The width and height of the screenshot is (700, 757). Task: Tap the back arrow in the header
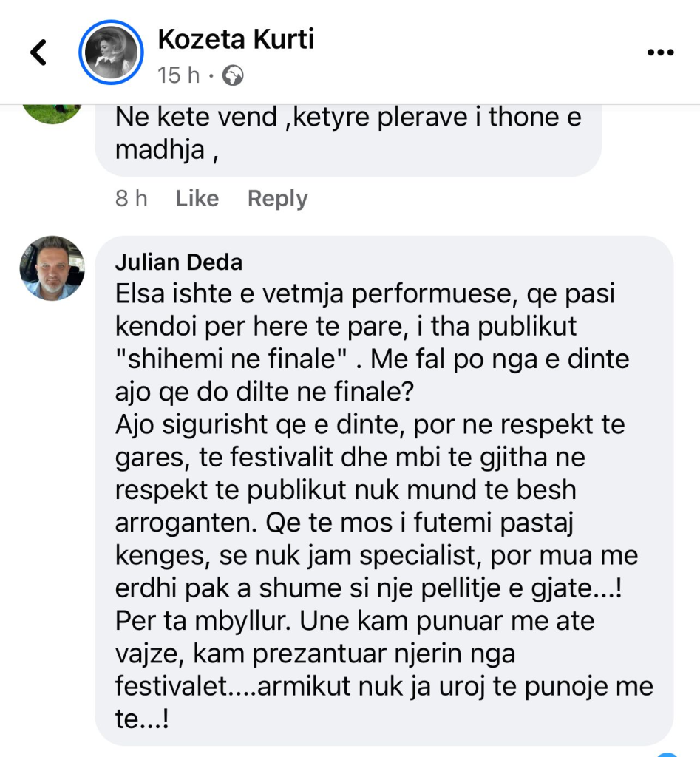coord(38,52)
